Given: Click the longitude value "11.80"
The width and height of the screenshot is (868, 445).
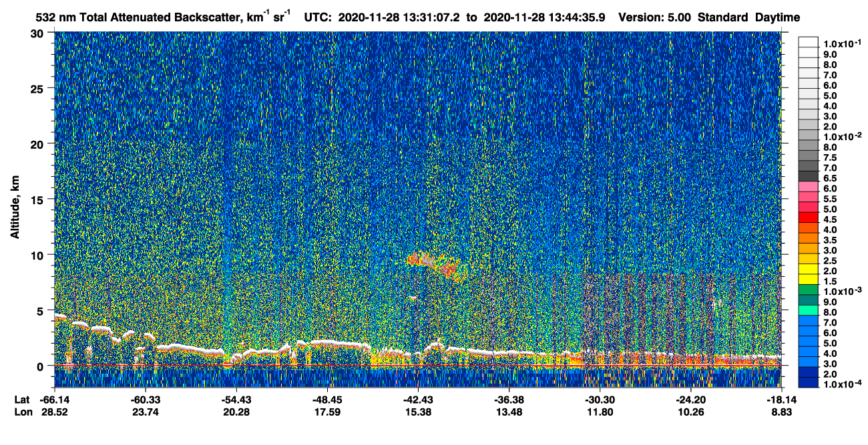Looking at the screenshot, I should 600,412.
